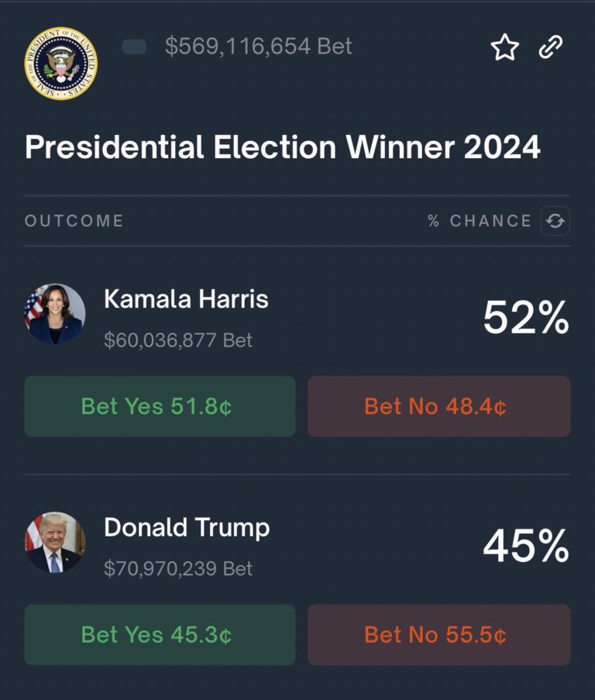
Task: Click Donald Trump's profile photo
Action: [54, 542]
